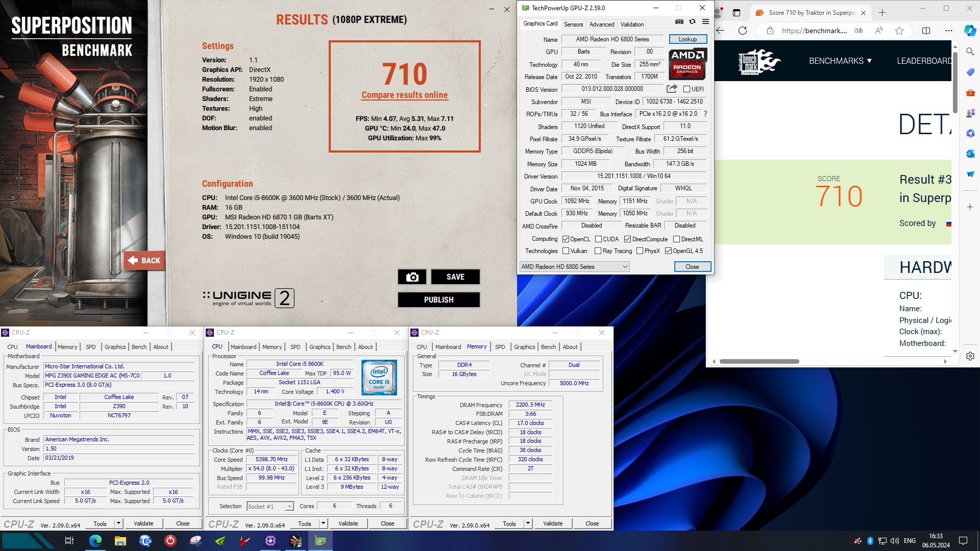Viewport: 980px width, 551px height.
Task: Open the SPD tab in the Mainboard CPU-Z window
Action: pyautogui.click(x=91, y=347)
